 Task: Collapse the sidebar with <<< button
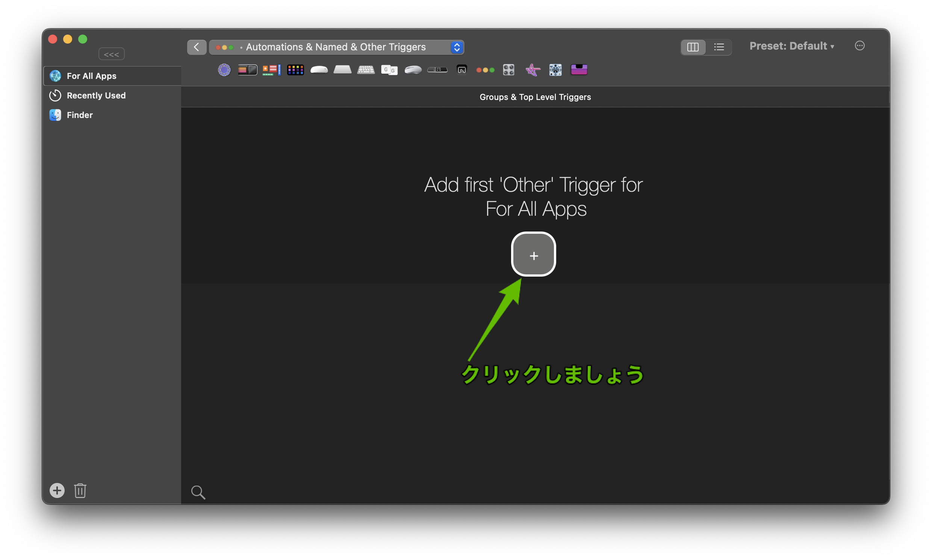click(x=111, y=54)
